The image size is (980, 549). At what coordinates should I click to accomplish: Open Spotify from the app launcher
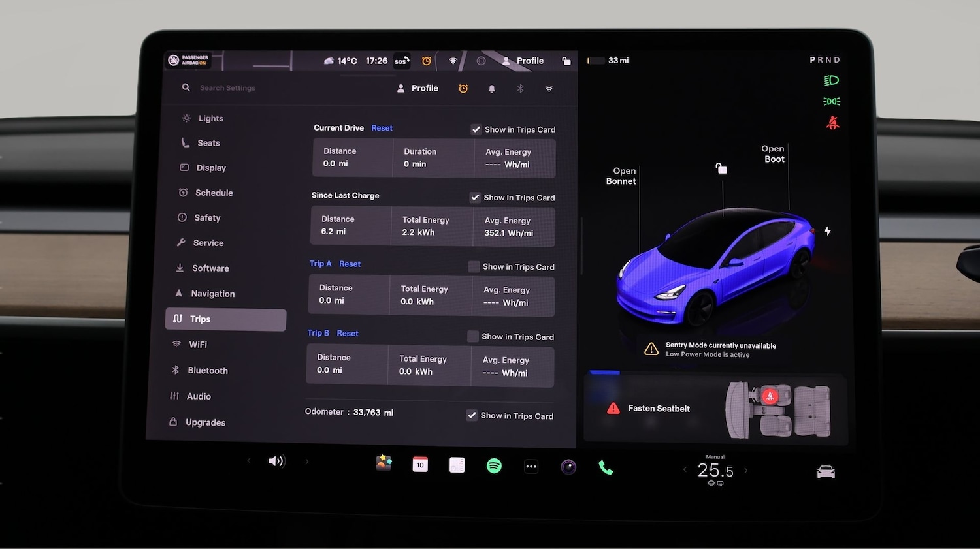(494, 465)
